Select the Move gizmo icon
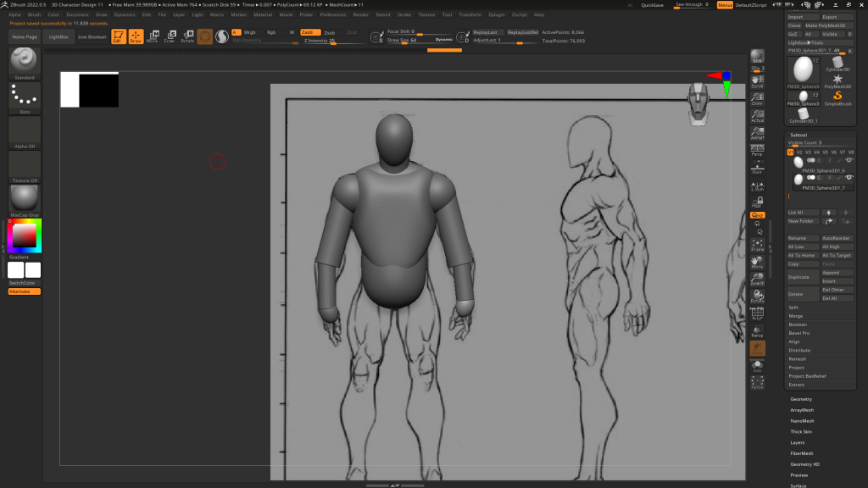Image resolution: width=868 pixels, height=488 pixels. pos(152,36)
